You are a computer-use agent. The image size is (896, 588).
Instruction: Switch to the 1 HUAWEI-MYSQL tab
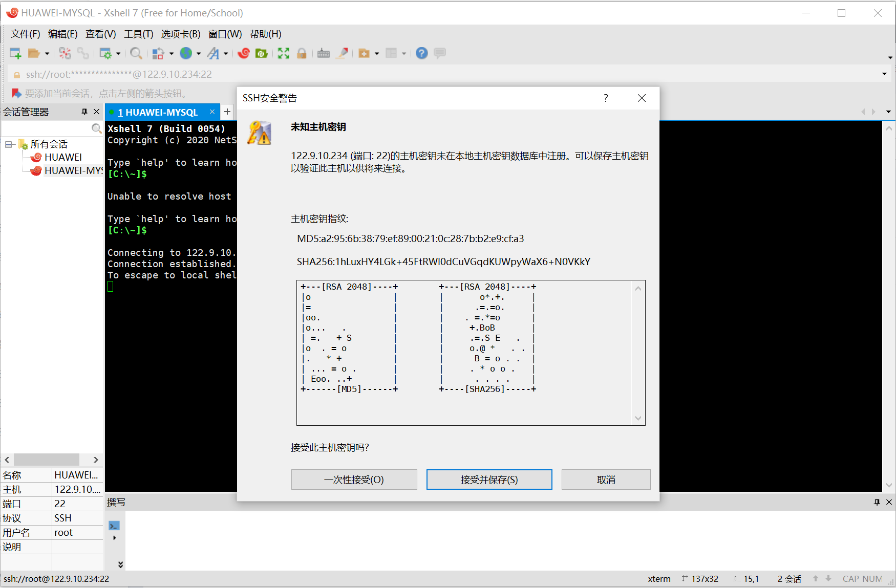(x=158, y=112)
